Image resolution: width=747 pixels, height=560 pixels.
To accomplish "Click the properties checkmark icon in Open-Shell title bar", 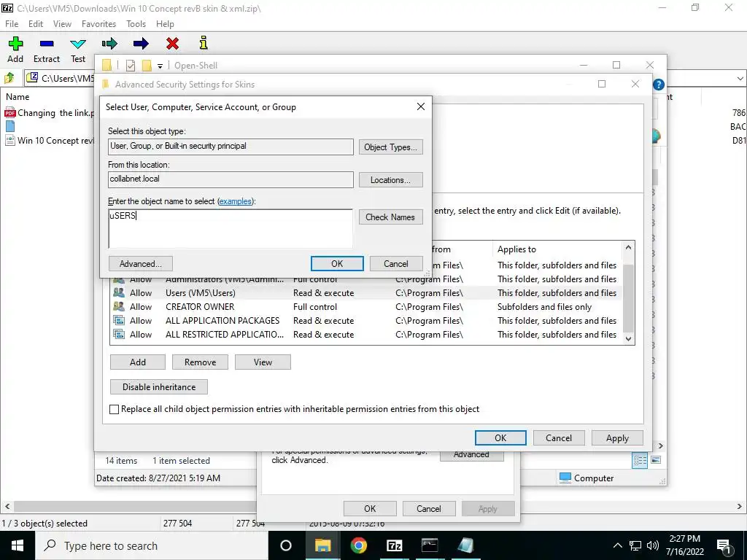I will (x=130, y=66).
